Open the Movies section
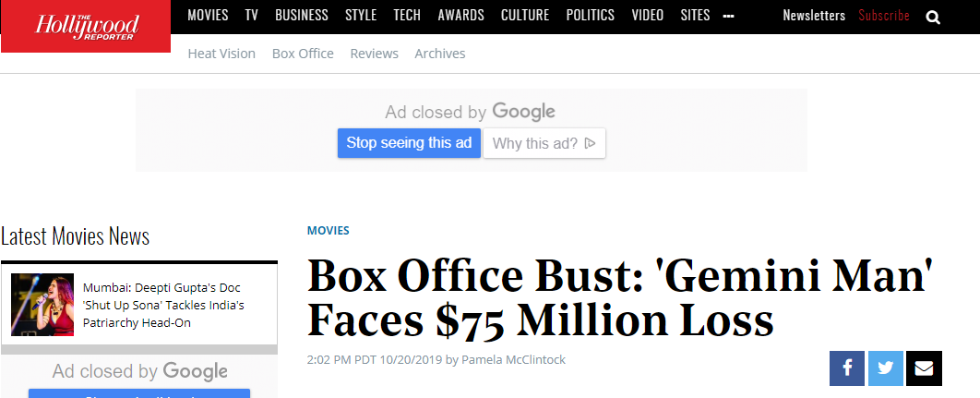This screenshot has width=980, height=398. tap(209, 15)
